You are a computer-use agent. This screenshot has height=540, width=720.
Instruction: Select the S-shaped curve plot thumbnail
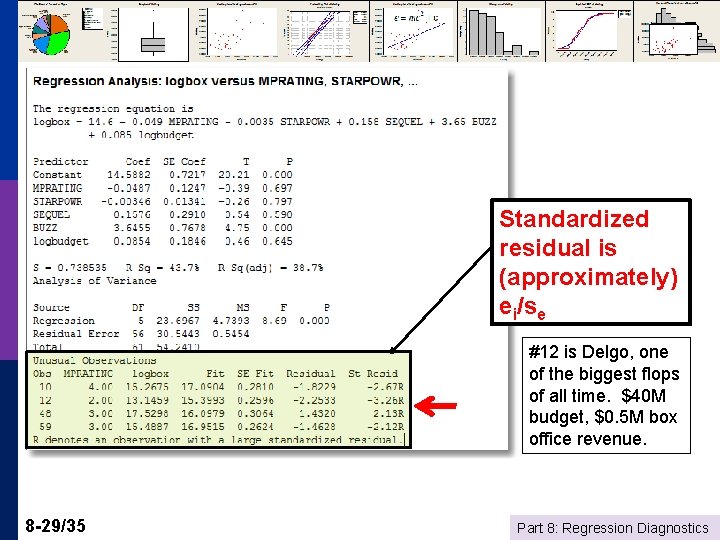tap(590, 31)
